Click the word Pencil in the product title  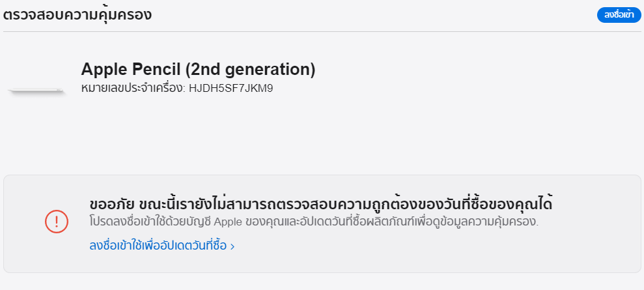point(156,70)
